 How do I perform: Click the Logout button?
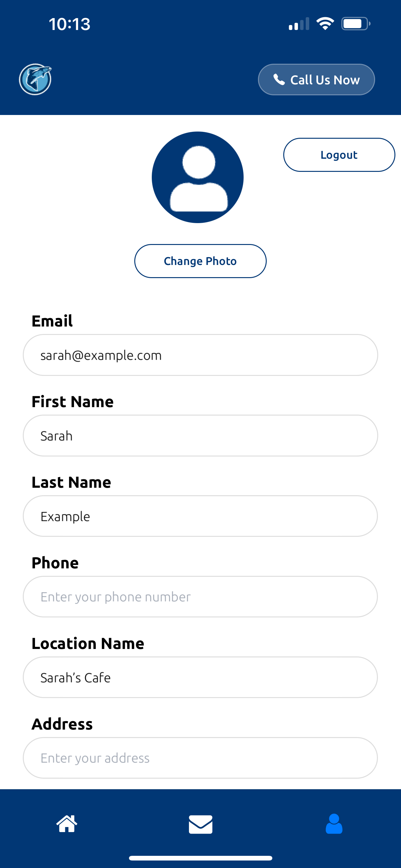tap(339, 155)
